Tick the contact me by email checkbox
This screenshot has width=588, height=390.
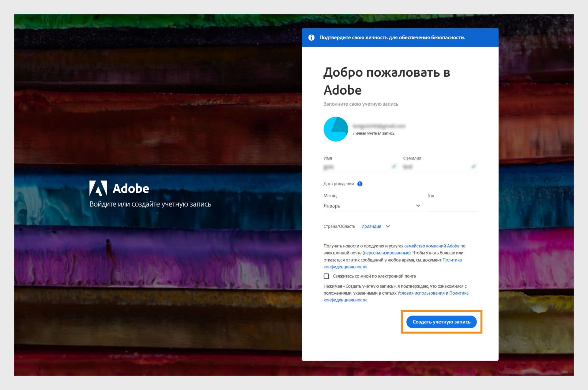tap(326, 276)
